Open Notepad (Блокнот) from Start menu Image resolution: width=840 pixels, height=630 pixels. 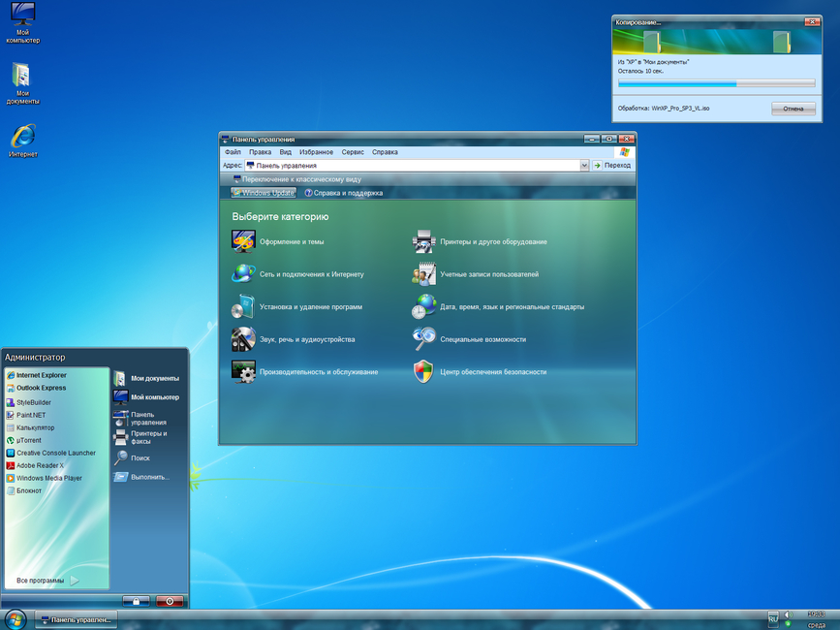click(24, 490)
